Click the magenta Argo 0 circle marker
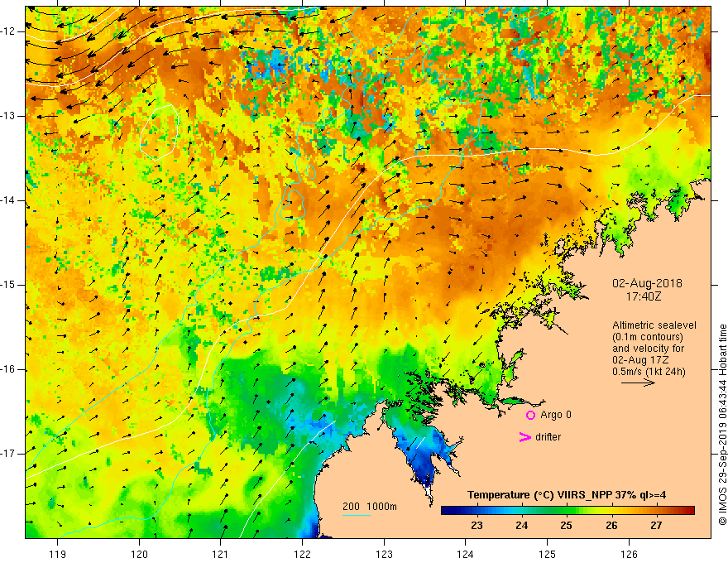This screenshot has width=728, height=563. (x=530, y=416)
